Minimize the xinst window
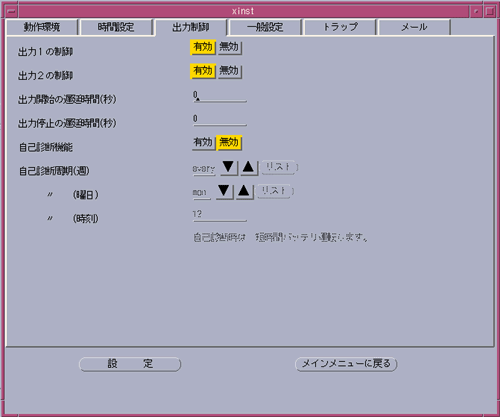The width and height of the screenshot is (500, 417). [476, 11]
